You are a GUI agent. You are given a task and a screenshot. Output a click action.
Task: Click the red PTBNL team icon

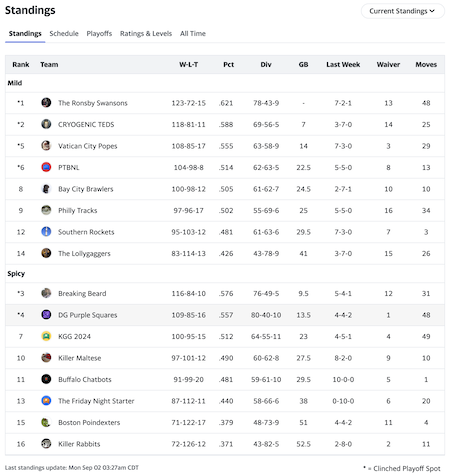pyautogui.click(x=46, y=167)
